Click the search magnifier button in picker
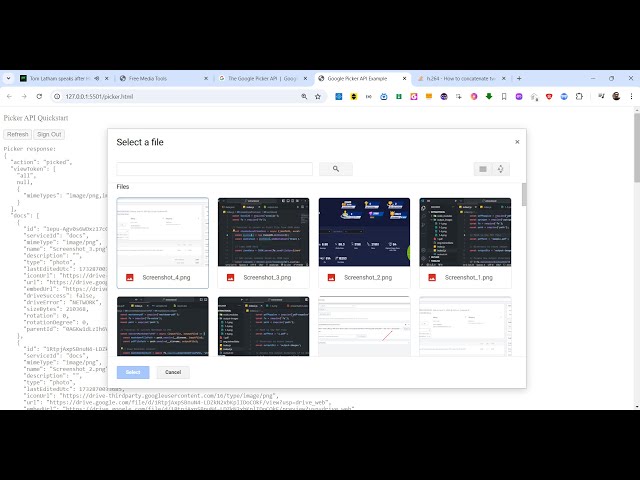This screenshot has height=480, width=640. pos(336,169)
